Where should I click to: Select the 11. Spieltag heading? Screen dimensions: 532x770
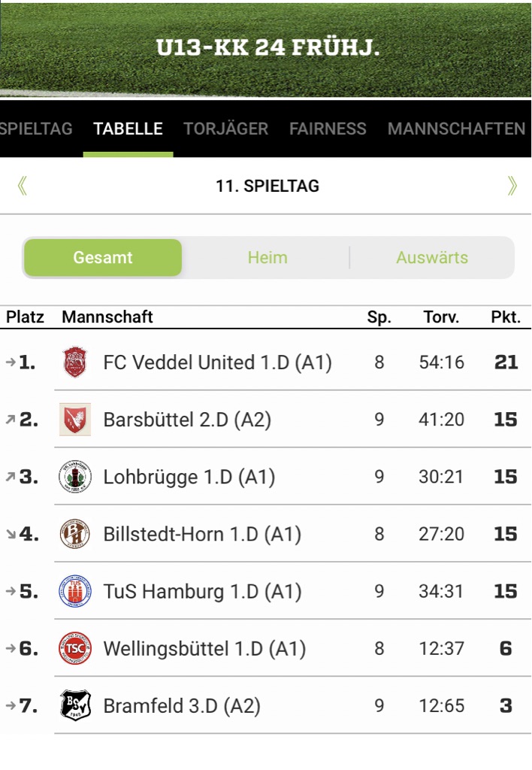pos(268,186)
